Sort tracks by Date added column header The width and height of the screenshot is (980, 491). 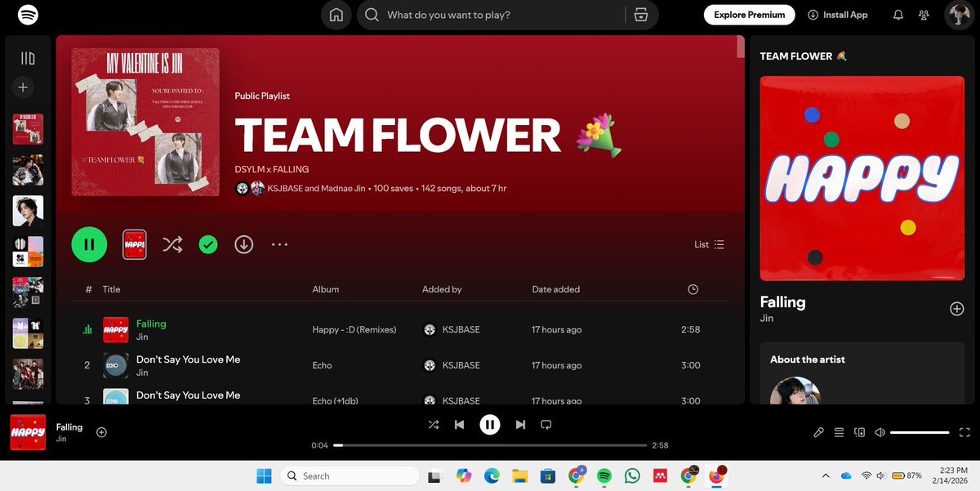click(556, 289)
